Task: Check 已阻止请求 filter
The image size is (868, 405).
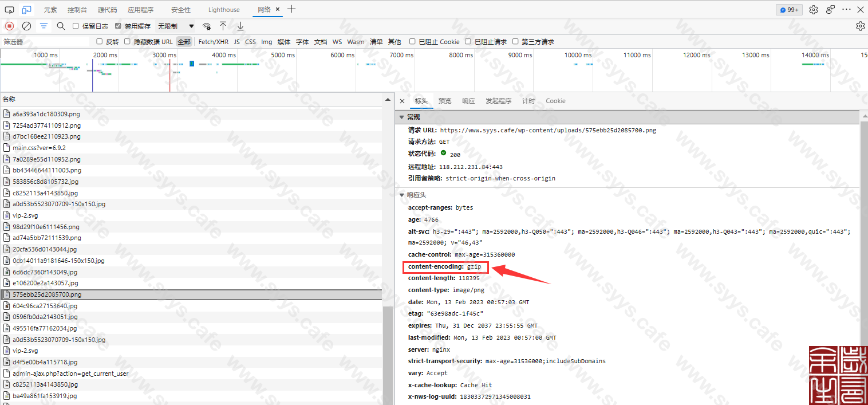Action: (468, 41)
